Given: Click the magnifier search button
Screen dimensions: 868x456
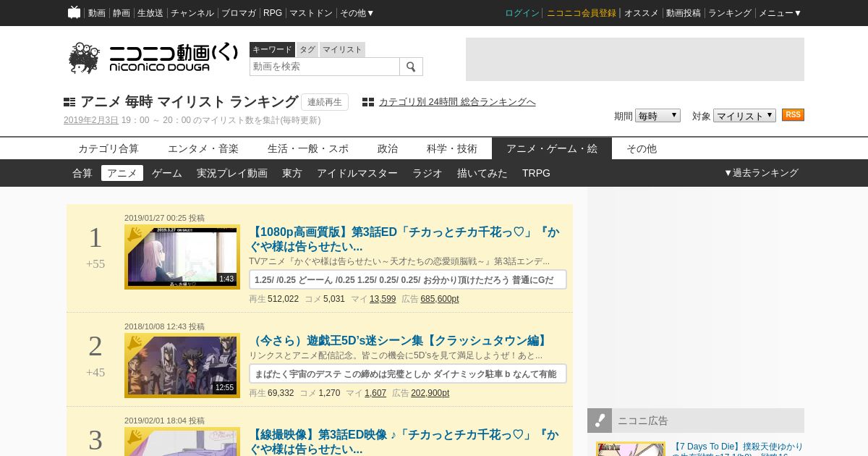Looking at the screenshot, I should pyautogui.click(x=411, y=67).
